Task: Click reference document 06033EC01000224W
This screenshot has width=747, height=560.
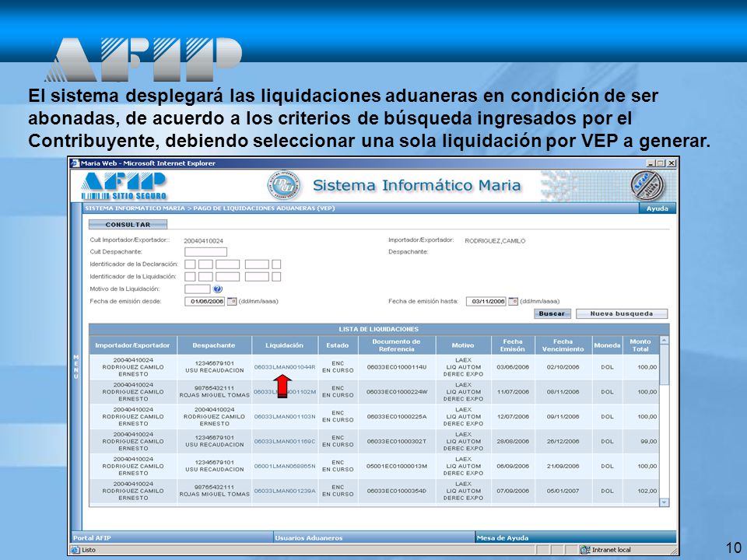Action: coord(397,392)
